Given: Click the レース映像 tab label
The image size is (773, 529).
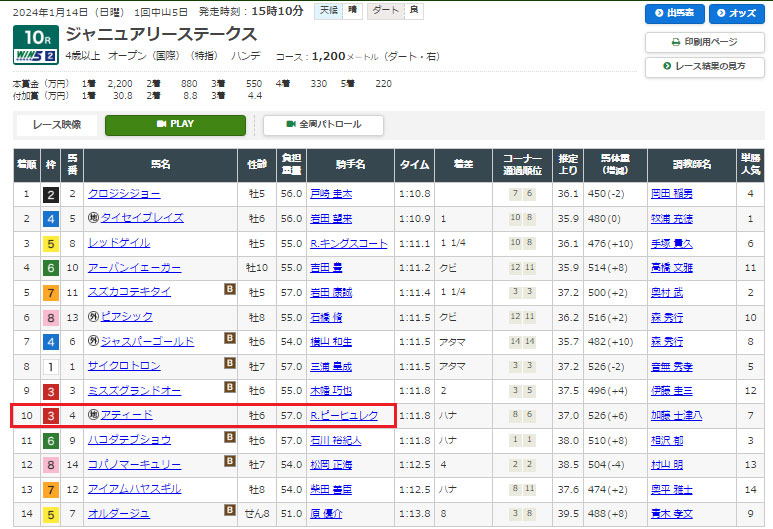Looking at the screenshot, I should point(57,125).
